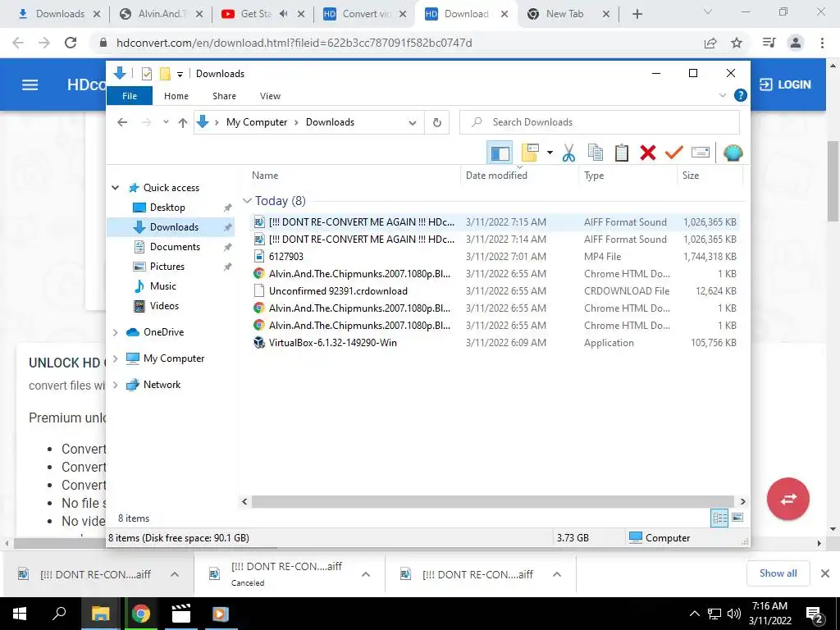The image size is (840, 630).
Task: Click the Search Downloads field
Action: click(x=600, y=122)
